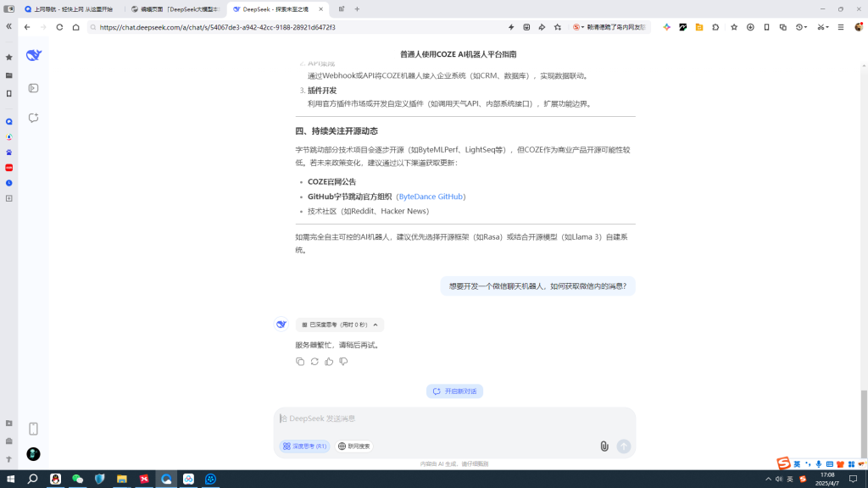This screenshot has height=488, width=868.
Task: Open the yellow notes extension icon
Action: click(x=699, y=27)
